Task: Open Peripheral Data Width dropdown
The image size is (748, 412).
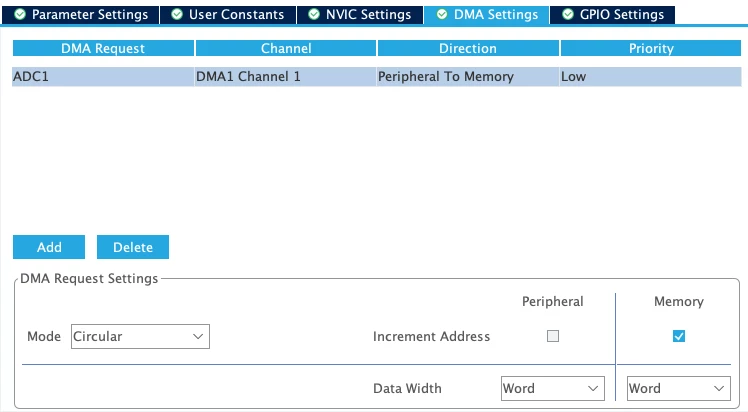Action: click(552, 388)
